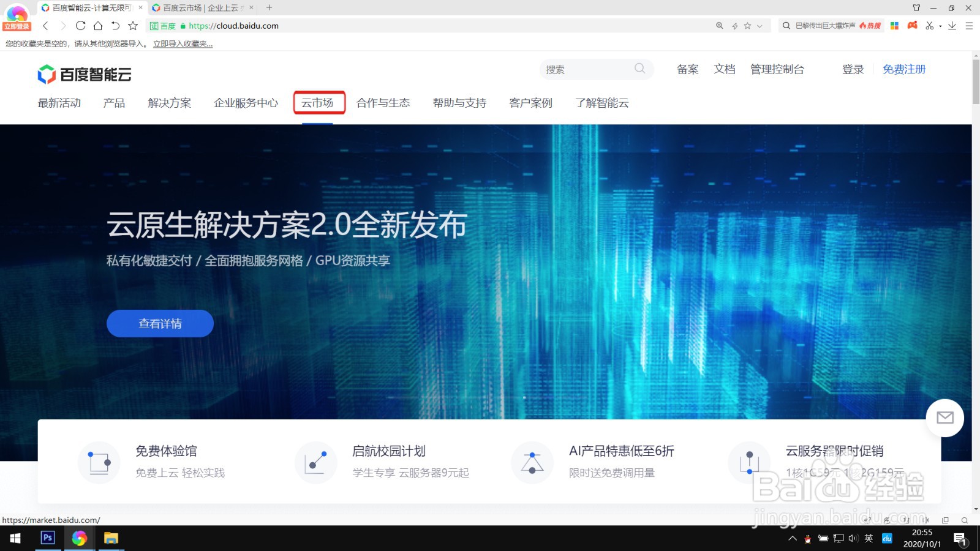
Task: Click the QQ penguin tray icon
Action: pos(808,539)
